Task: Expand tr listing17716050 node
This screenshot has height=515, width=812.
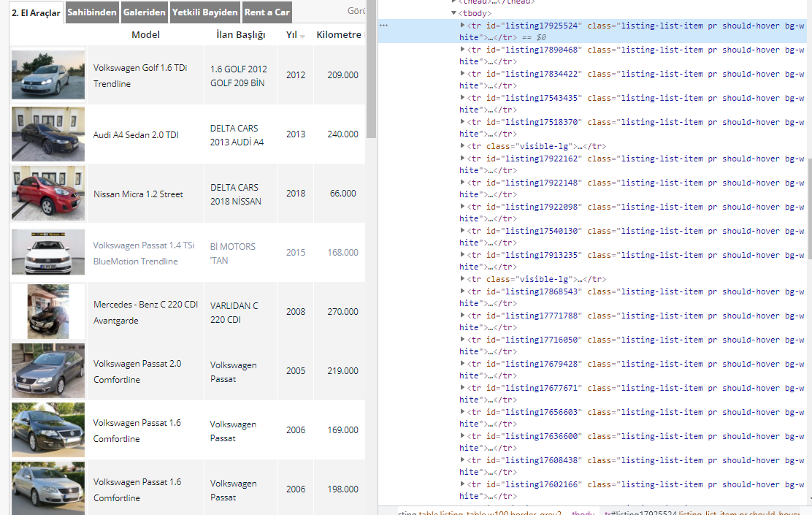Action: [462, 340]
